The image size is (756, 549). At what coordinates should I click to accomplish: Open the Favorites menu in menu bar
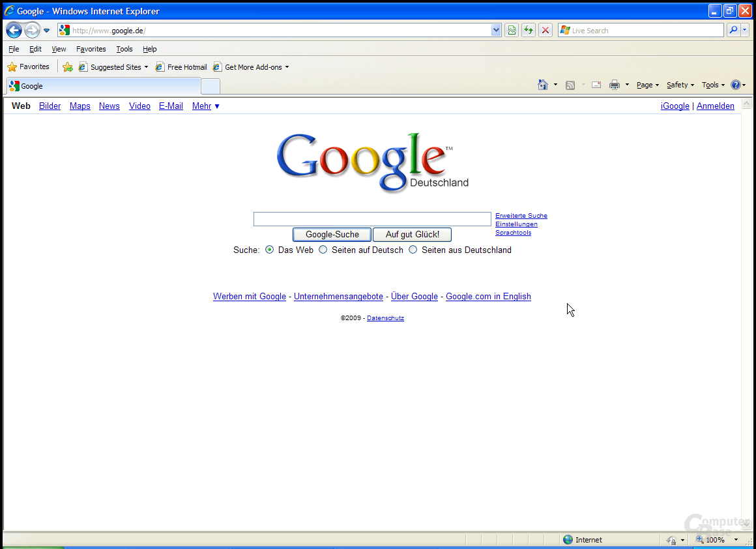[91, 49]
